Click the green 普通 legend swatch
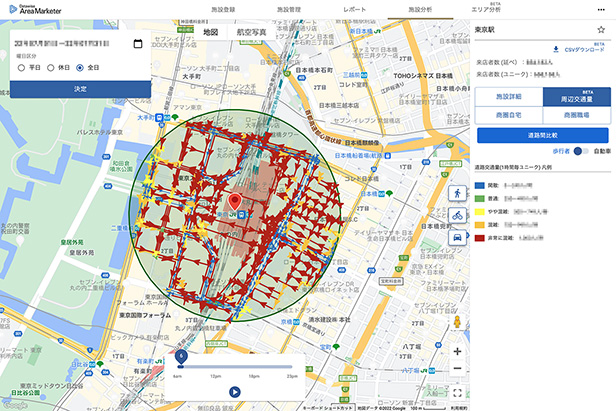Viewport: 616px width, 411px height. (480, 198)
